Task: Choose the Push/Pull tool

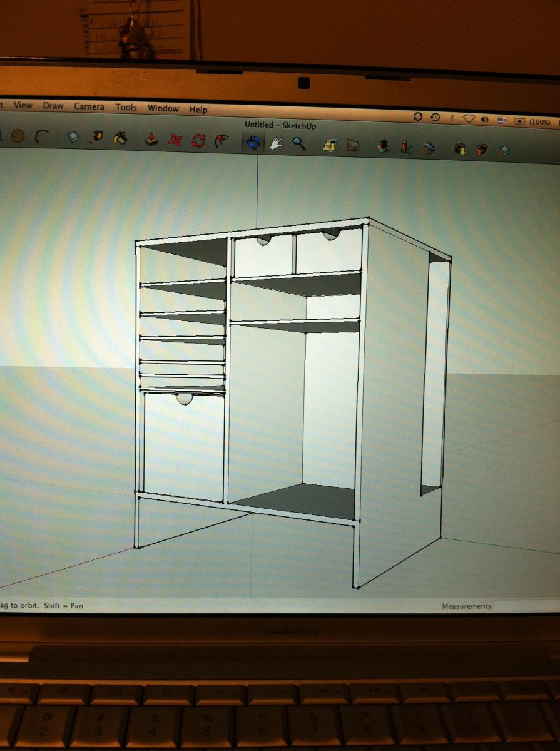Action: tap(151, 139)
